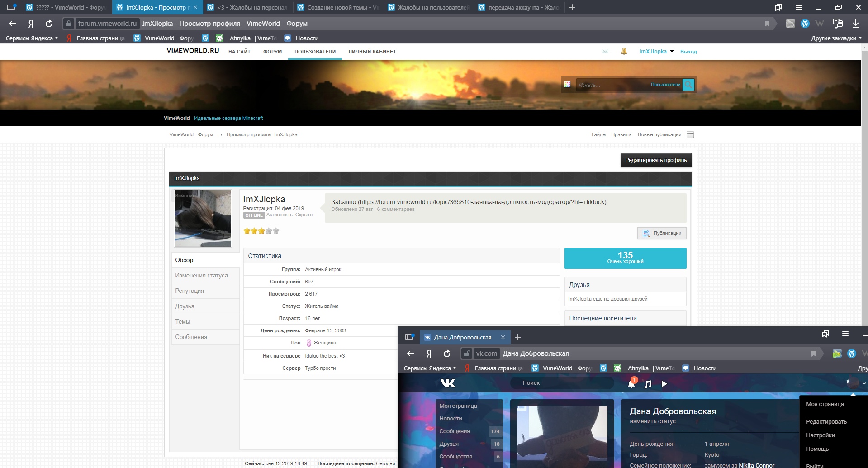Reload the forum.vimeworld.ru page

(49, 24)
